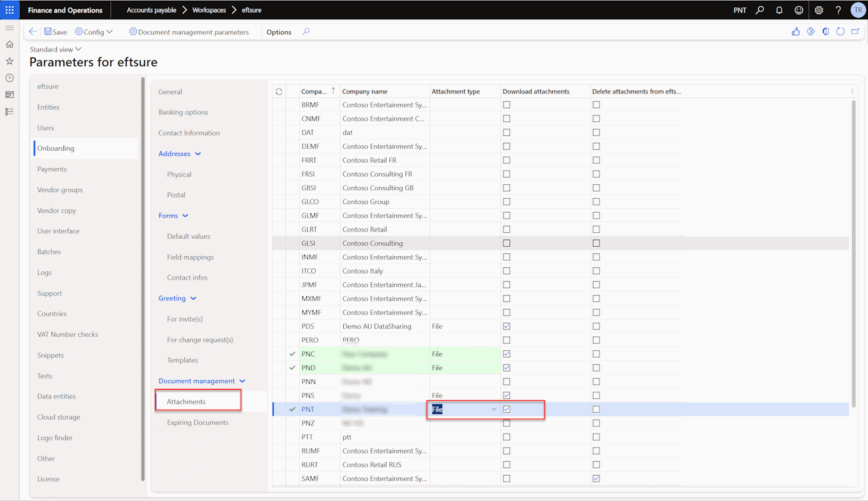This screenshot has height=501, width=868.
Task: Click the smiley feedback icon
Action: (x=799, y=10)
